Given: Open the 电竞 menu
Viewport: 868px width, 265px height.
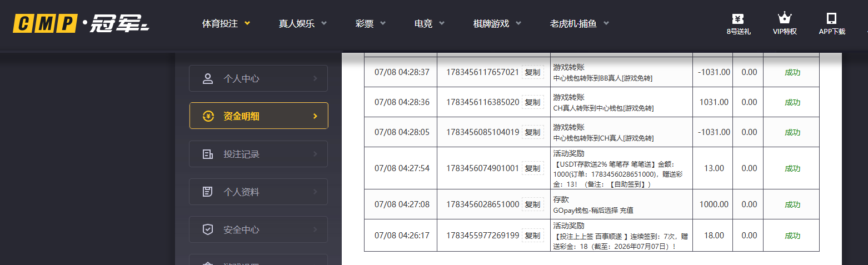Looking at the screenshot, I should (423, 24).
